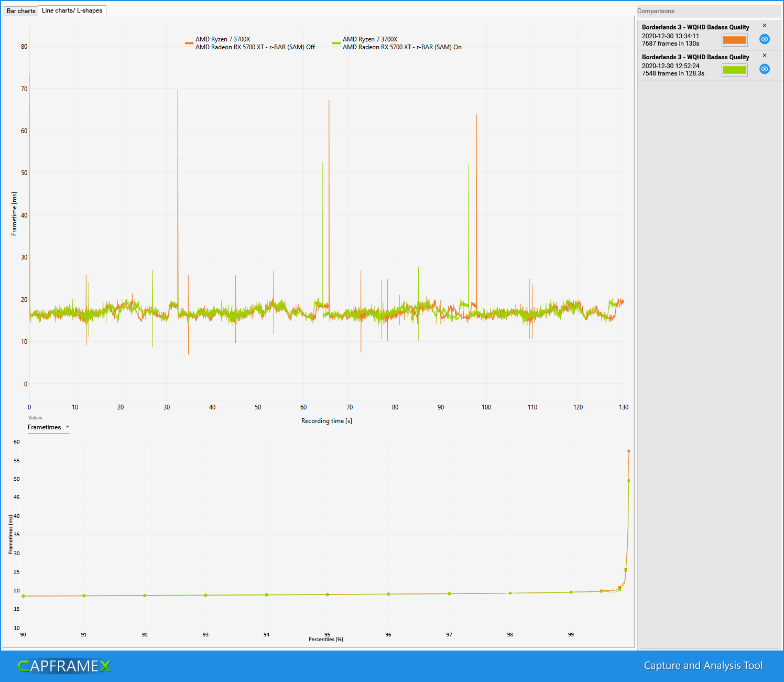Viewport: 784px width, 682px height.
Task: Click the X on the 13:34:11 comparison entry
Action: pyautogui.click(x=765, y=25)
